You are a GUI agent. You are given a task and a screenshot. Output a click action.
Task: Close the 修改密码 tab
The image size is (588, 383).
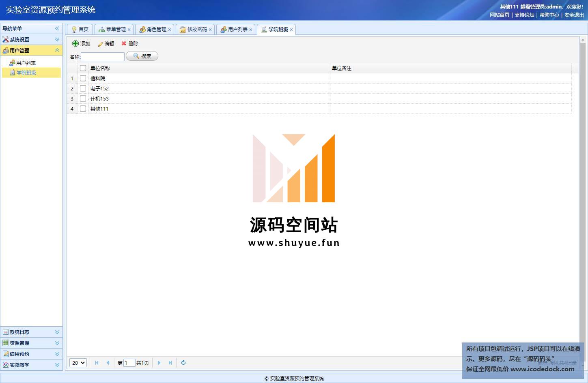click(210, 30)
